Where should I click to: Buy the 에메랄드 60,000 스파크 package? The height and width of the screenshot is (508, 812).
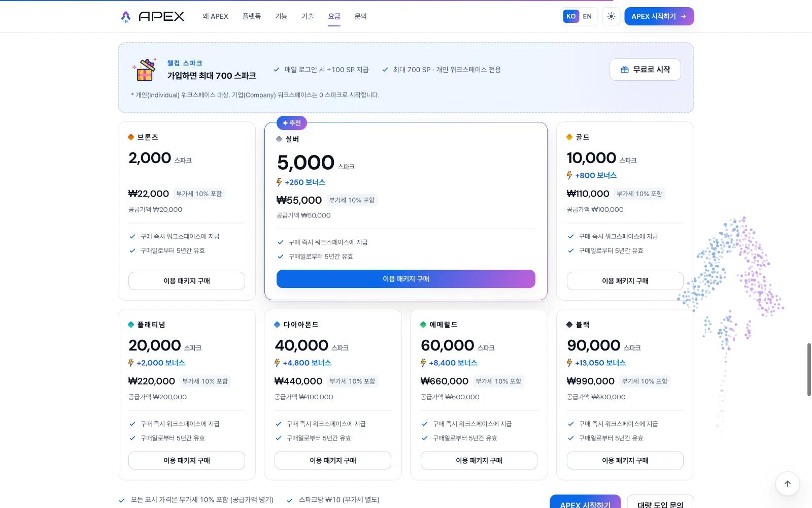pos(479,460)
